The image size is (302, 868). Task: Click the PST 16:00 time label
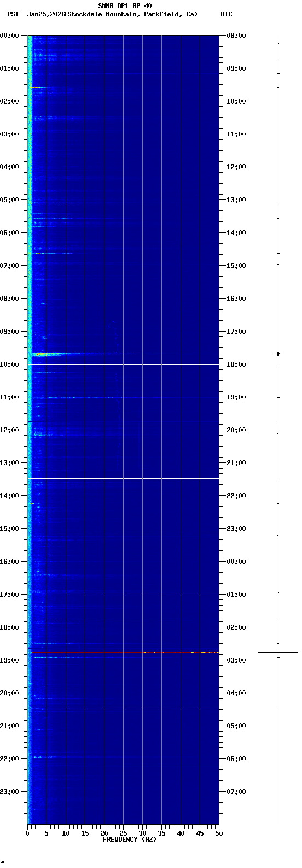click(x=10, y=562)
